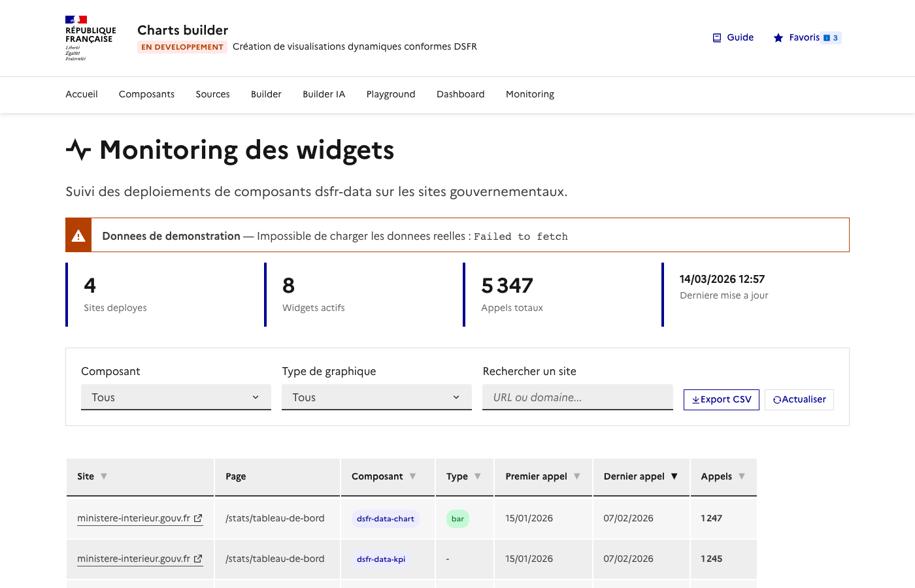Open the Site column filter arrow
The image size is (915, 588).
click(104, 476)
